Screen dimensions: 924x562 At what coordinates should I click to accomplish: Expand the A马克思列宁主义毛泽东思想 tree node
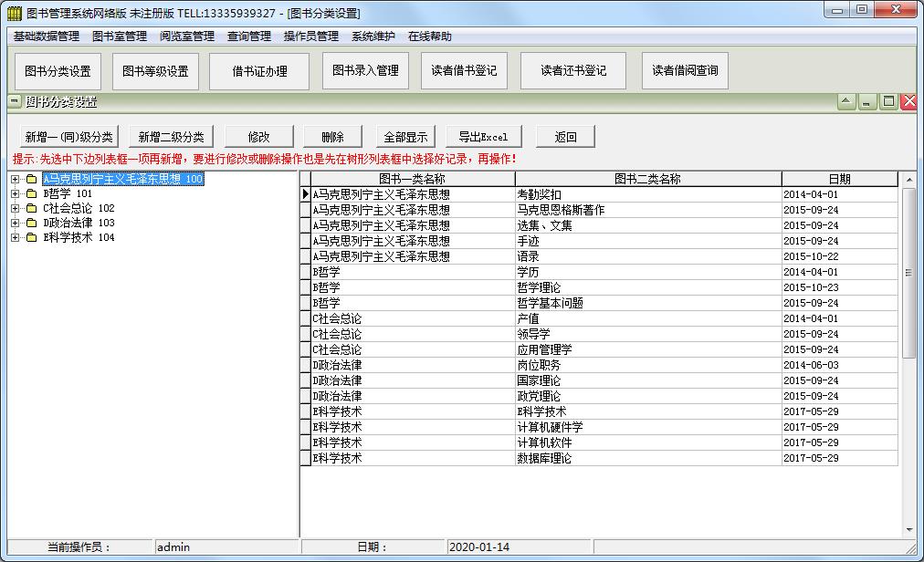(15, 180)
